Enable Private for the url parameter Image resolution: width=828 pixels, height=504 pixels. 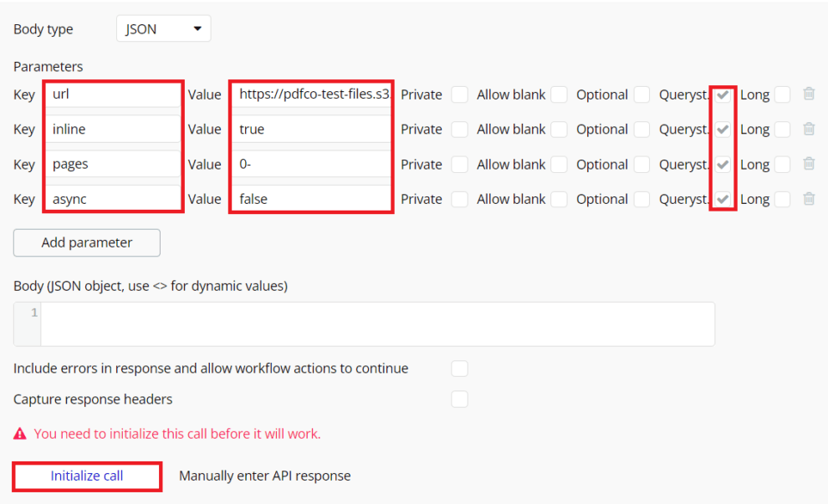459,94
